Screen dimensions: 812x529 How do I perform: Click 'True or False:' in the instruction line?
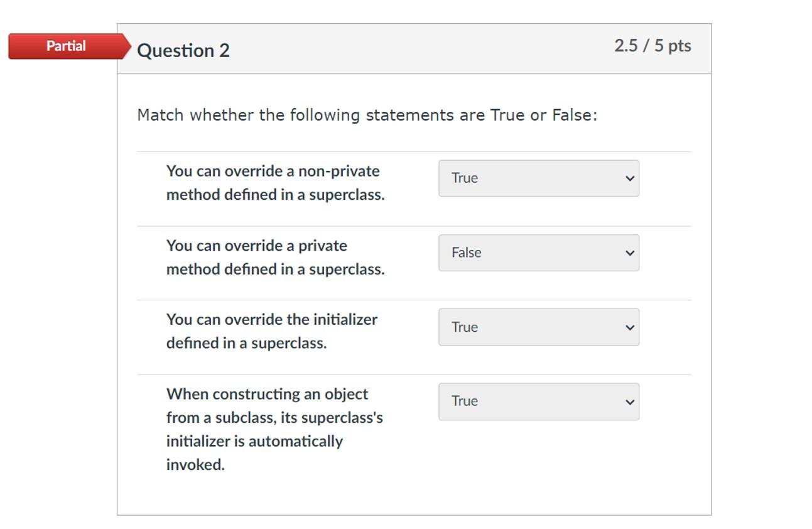click(544, 116)
